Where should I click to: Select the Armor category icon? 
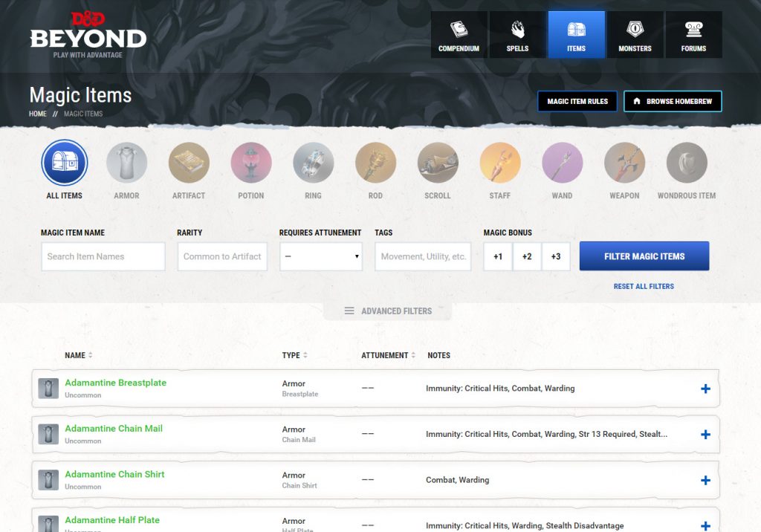pos(126,163)
